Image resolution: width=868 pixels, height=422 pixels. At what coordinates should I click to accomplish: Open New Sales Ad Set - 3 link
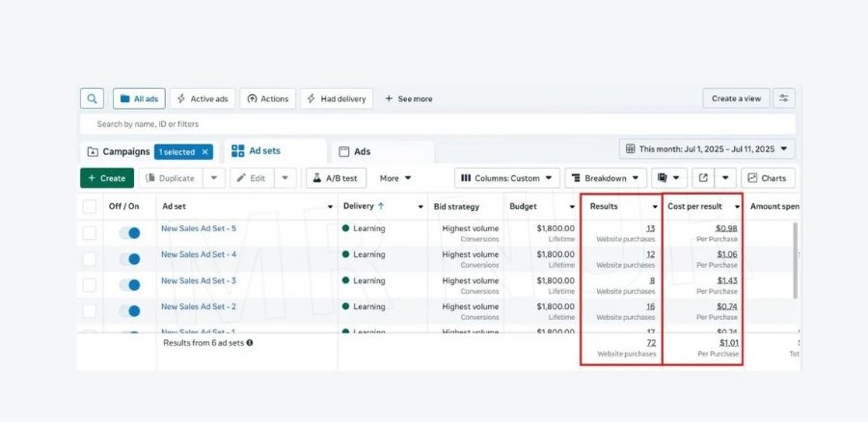(x=199, y=280)
